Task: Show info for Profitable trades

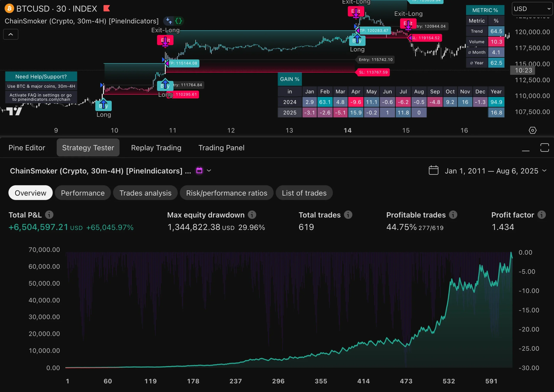Action: [453, 215]
